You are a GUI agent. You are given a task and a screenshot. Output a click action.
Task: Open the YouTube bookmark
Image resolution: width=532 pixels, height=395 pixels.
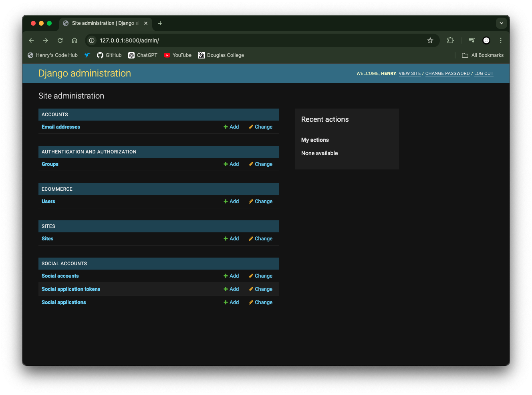click(x=178, y=55)
